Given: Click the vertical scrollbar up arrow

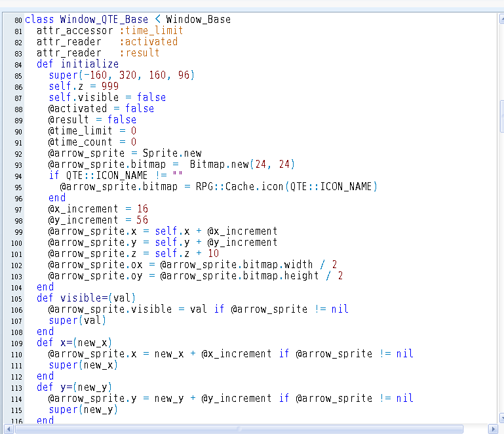Looking at the screenshot, I should (x=502, y=19).
